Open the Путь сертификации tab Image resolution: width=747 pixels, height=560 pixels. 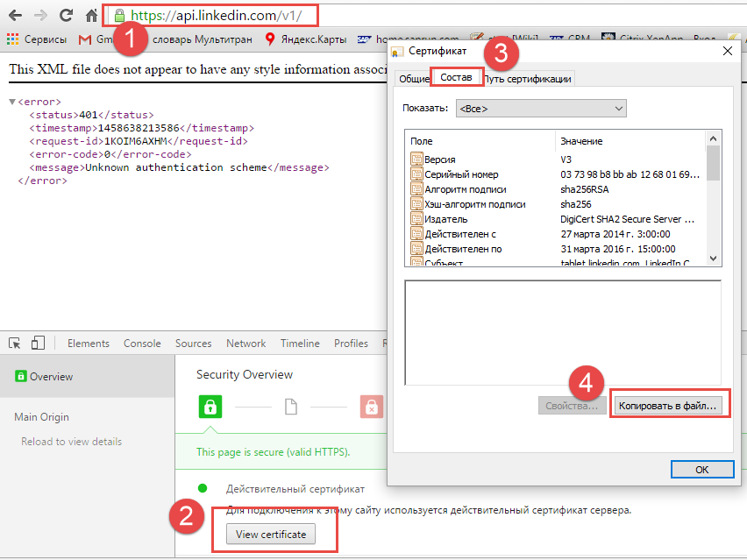click(528, 79)
